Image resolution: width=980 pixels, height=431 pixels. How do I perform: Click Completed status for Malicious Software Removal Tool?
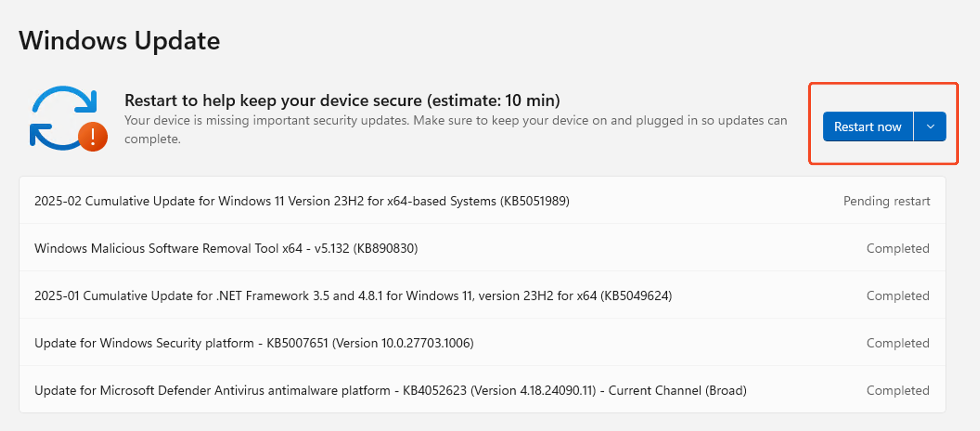coord(897,248)
